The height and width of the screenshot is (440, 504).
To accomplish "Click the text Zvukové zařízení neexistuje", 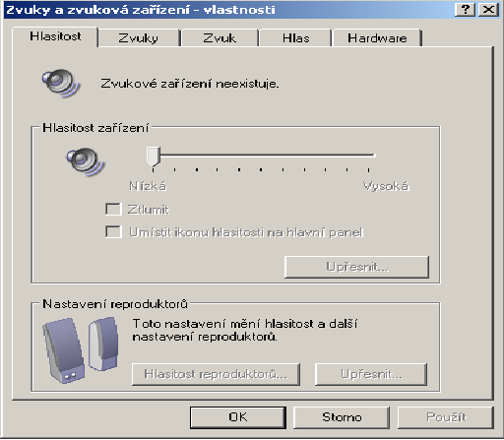I will (x=190, y=84).
